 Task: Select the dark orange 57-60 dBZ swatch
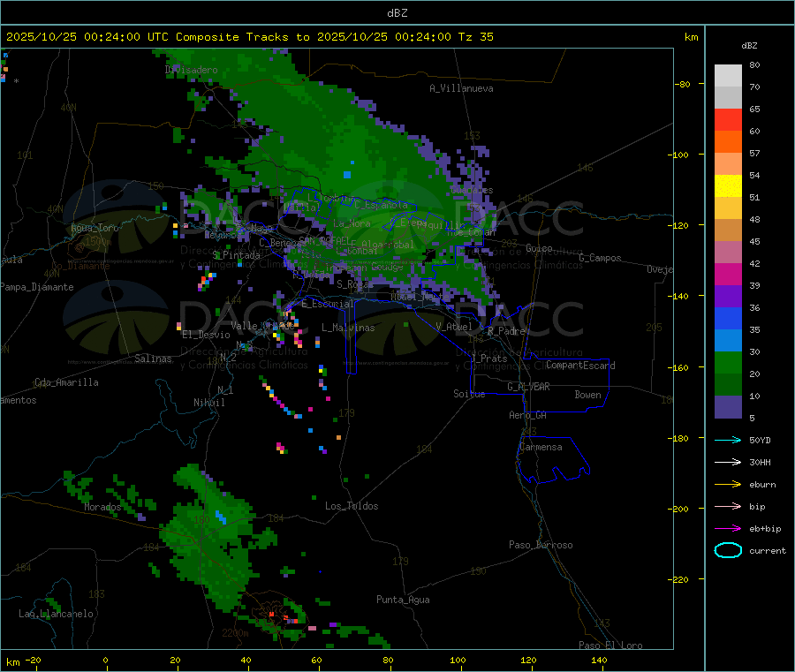tap(728, 142)
